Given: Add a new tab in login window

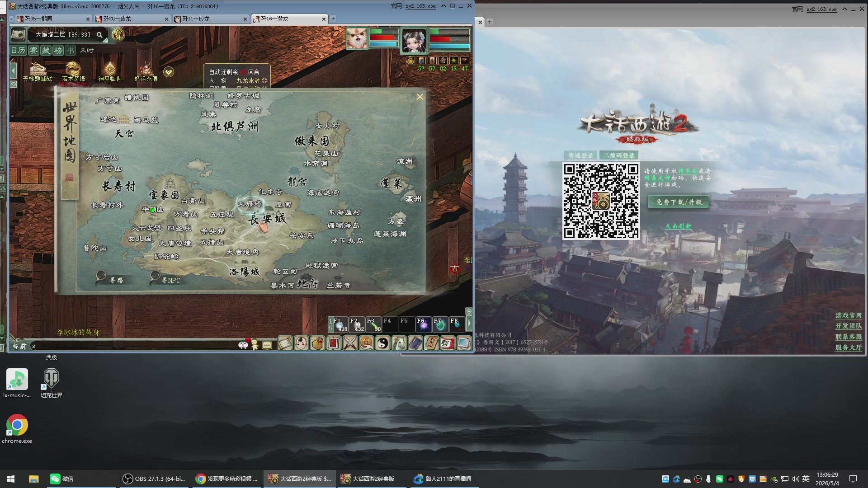Looking at the screenshot, I should pyautogui.click(x=490, y=22).
